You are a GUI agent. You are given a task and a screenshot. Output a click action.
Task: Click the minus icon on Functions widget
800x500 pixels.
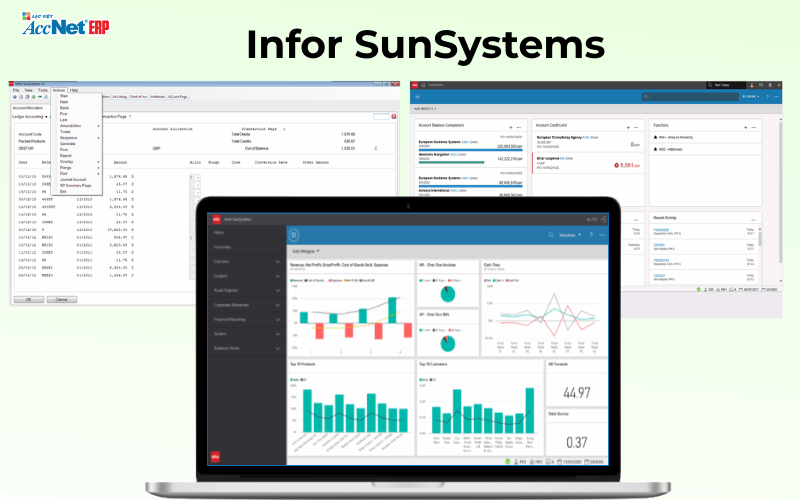coord(754,127)
